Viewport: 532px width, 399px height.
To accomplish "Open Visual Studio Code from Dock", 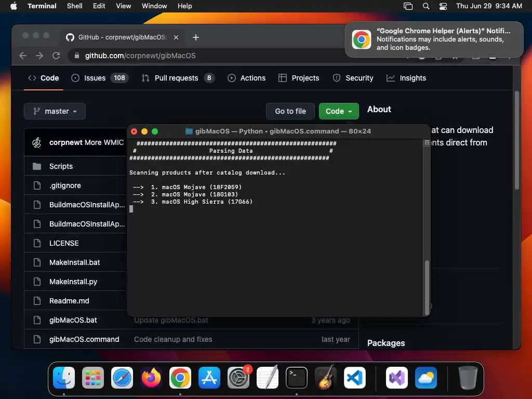I will click(x=355, y=378).
